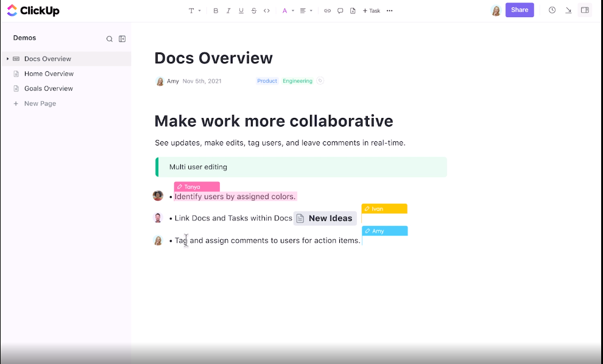Open the text alignment tool
Screen dimensions: 603x364
pos(303,11)
